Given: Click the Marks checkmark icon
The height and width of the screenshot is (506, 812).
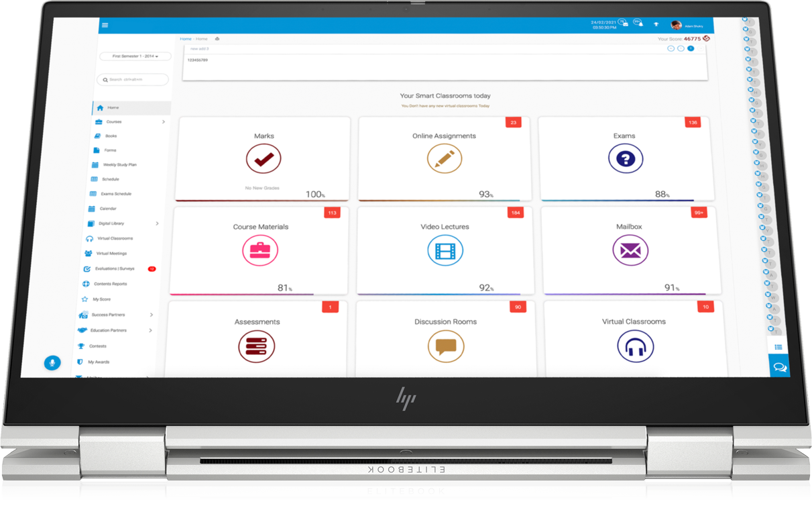Looking at the screenshot, I should (264, 159).
